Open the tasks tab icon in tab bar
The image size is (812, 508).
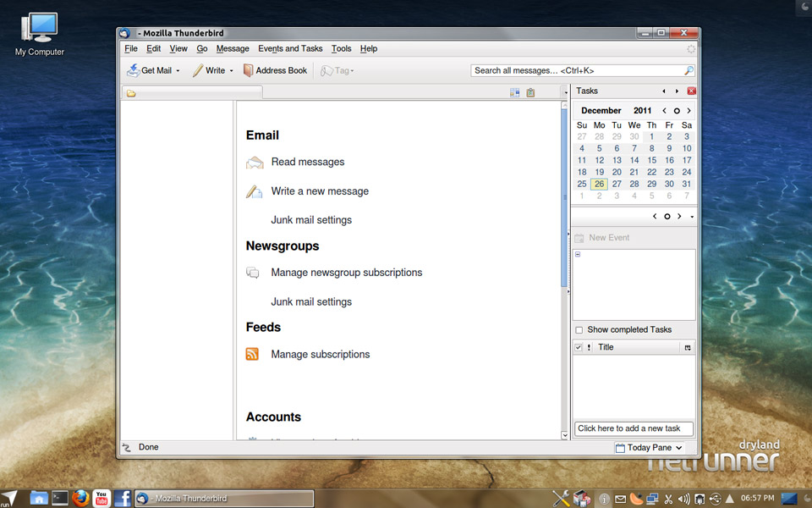point(530,93)
